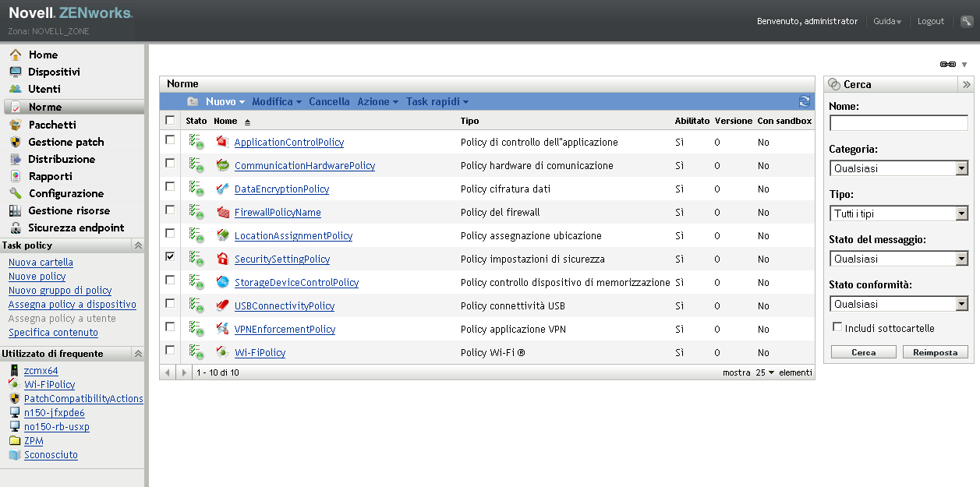Screen dimensions: 980x487
Task: Click the Wi-FiPolicy status icon
Action: tap(196, 352)
